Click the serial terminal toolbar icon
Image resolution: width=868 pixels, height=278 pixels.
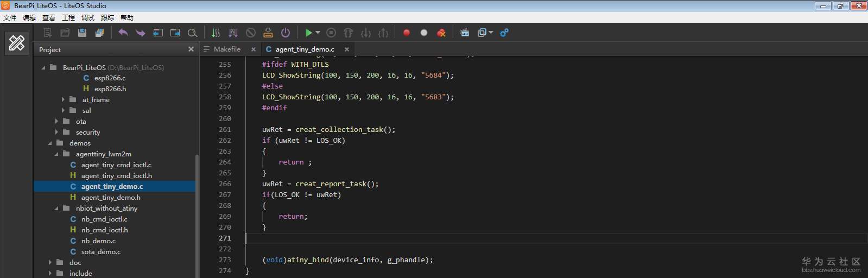coord(465,33)
